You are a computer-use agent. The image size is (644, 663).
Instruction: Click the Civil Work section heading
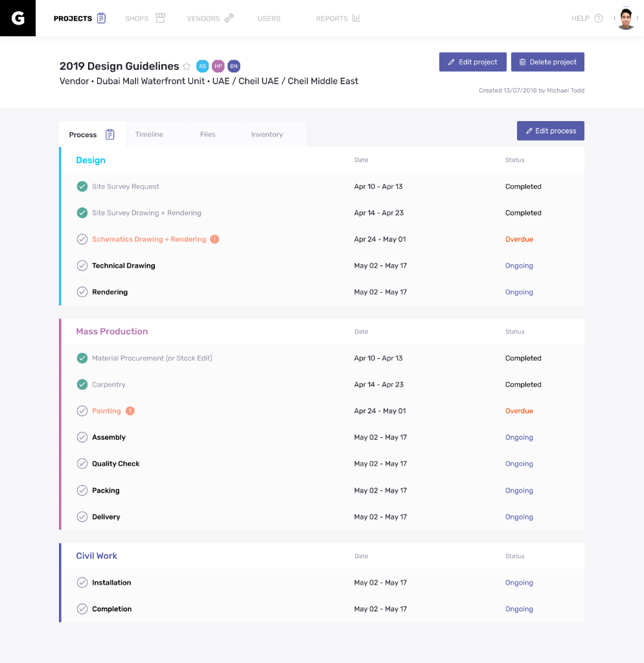click(97, 556)
